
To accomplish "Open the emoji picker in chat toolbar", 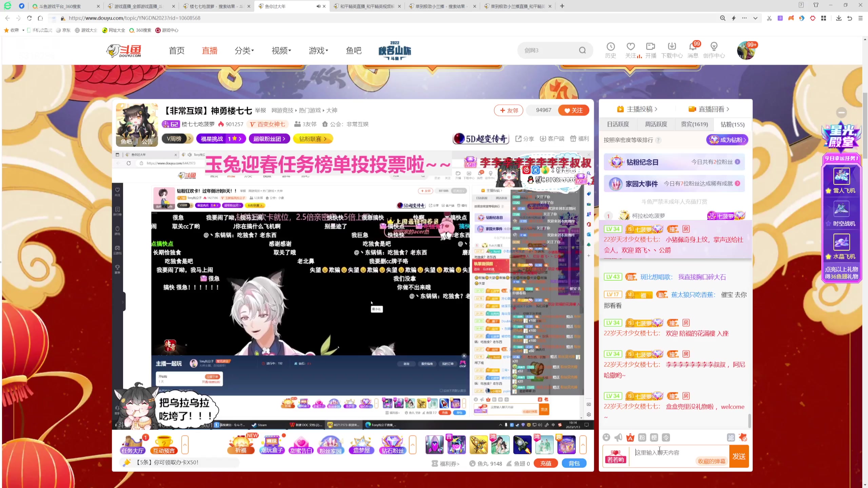I will pyautogui.click(x=607, y=438).
